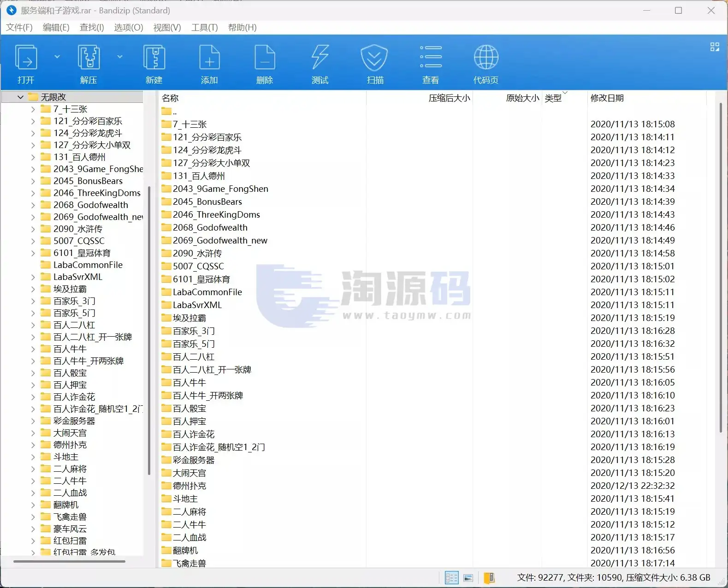This screenshot has height=588, width=728.
Task: Select the parent folder '..' entry
Action: (x=169, y=111)
